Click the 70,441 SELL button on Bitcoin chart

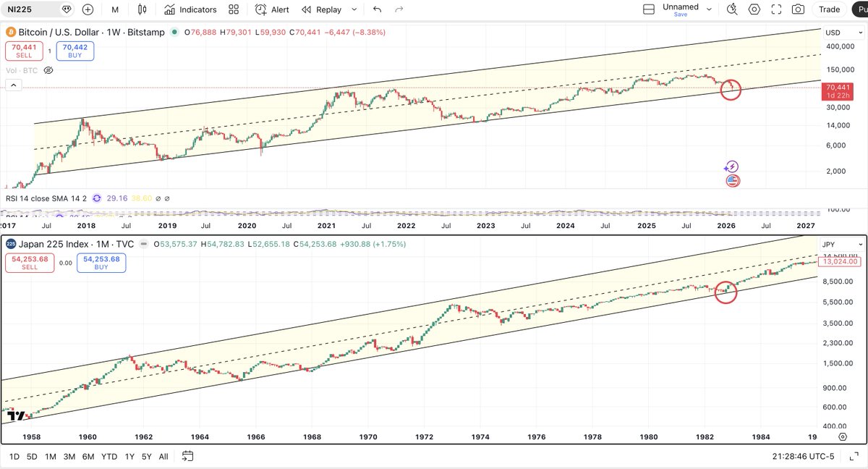point(22,51)
